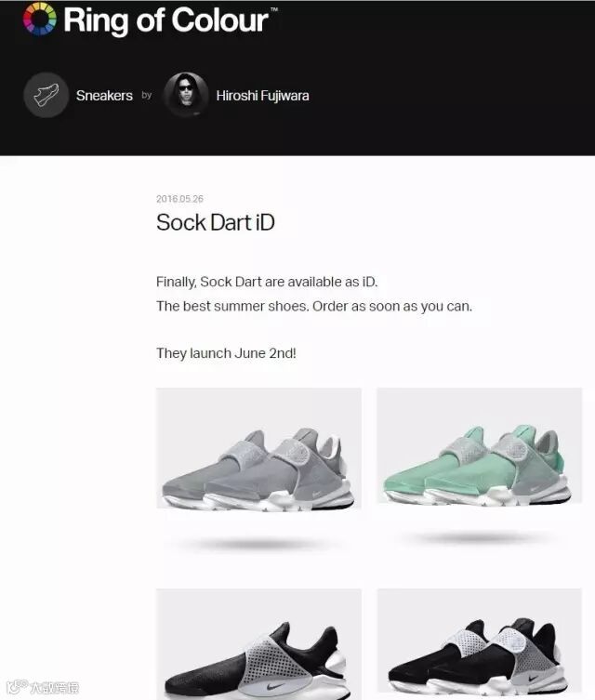This screenshot has height=700, width=595.
Task: Open the Ring of Colour title link
Action: pyautogui.click(x=165, y=20)
